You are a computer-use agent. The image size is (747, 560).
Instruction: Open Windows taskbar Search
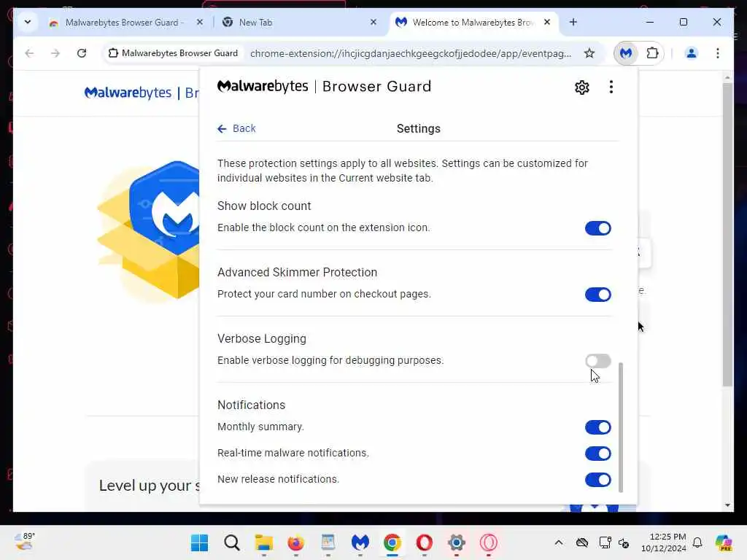[x=231, y=542]
